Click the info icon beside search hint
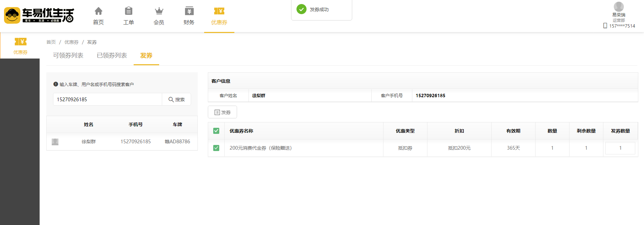Screen dimensions: 644x225 tap(56, 84)
